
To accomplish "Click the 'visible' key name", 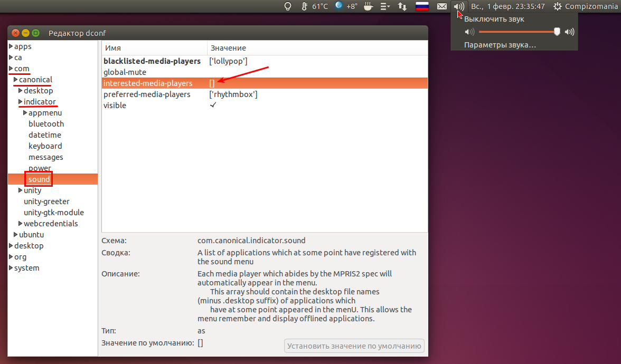I will (115, 106).
